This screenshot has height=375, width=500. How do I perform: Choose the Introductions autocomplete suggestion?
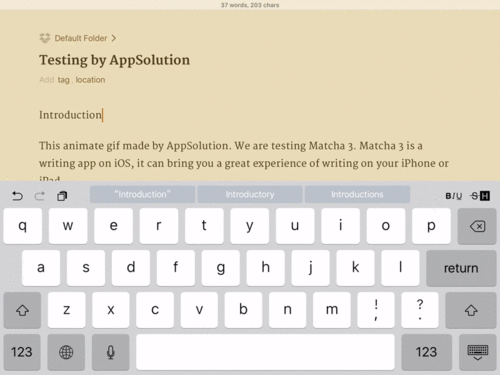coord(357,194)
